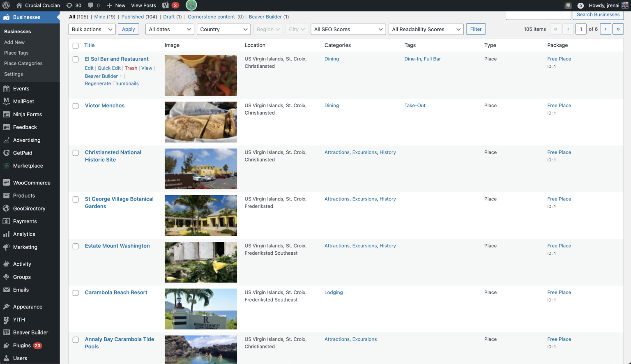Open Victor Menchos food thumbnail

coord(201,122)
